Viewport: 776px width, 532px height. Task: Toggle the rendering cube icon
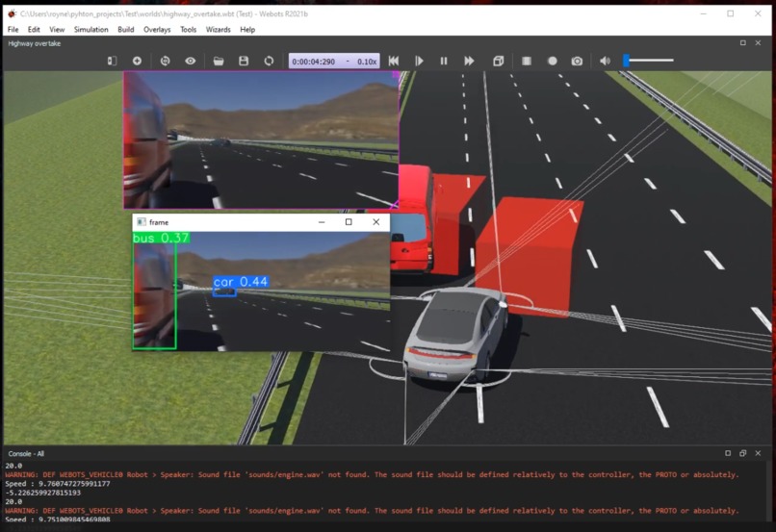(499, 61)
